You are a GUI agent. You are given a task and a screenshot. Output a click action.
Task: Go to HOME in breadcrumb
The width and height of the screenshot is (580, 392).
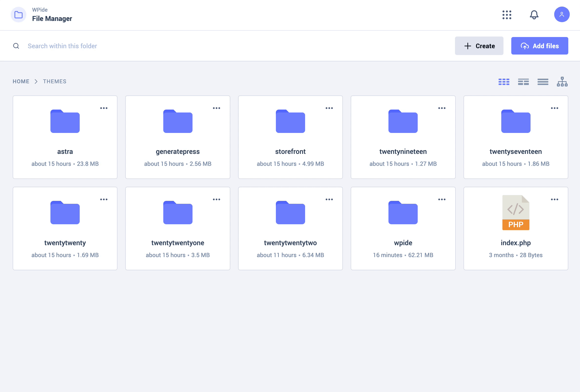click(x=21, y=82)
